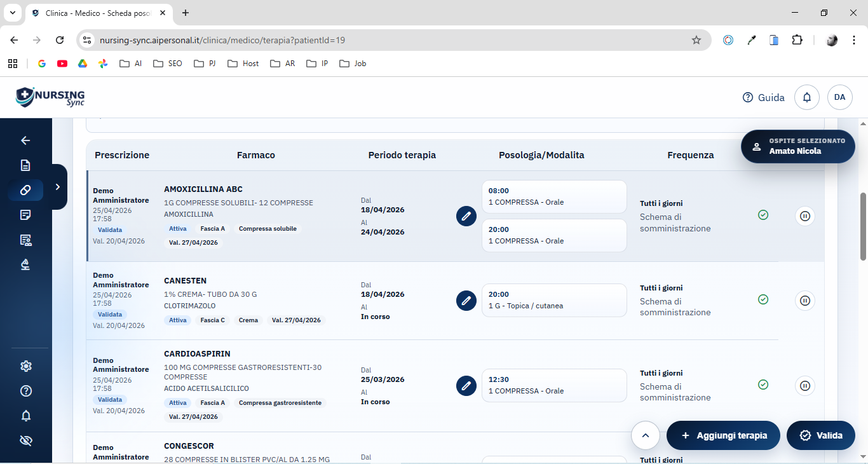Click the eyedropper color picker extension icon
The image size is (868, 464).
752,40
